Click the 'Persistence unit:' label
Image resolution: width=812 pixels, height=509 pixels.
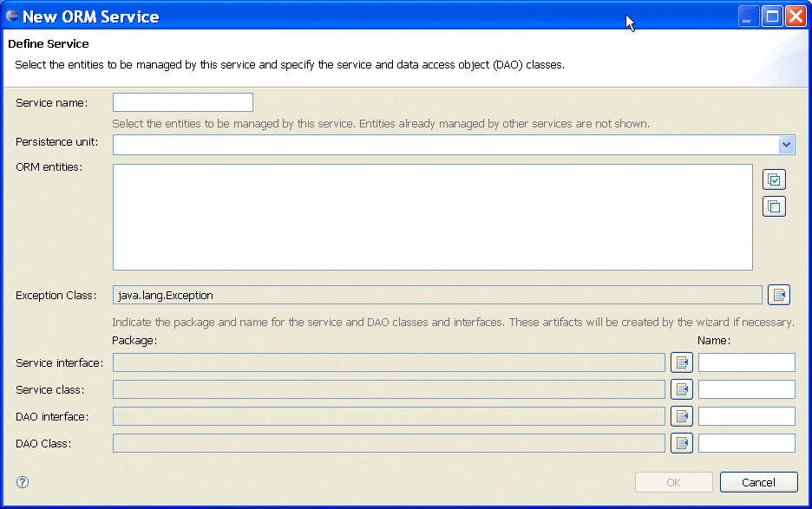coord(57,142)
